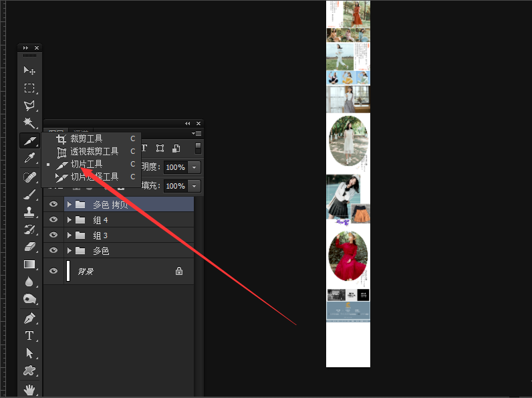
Task: Select the Sponge tool
Action: 29,299
